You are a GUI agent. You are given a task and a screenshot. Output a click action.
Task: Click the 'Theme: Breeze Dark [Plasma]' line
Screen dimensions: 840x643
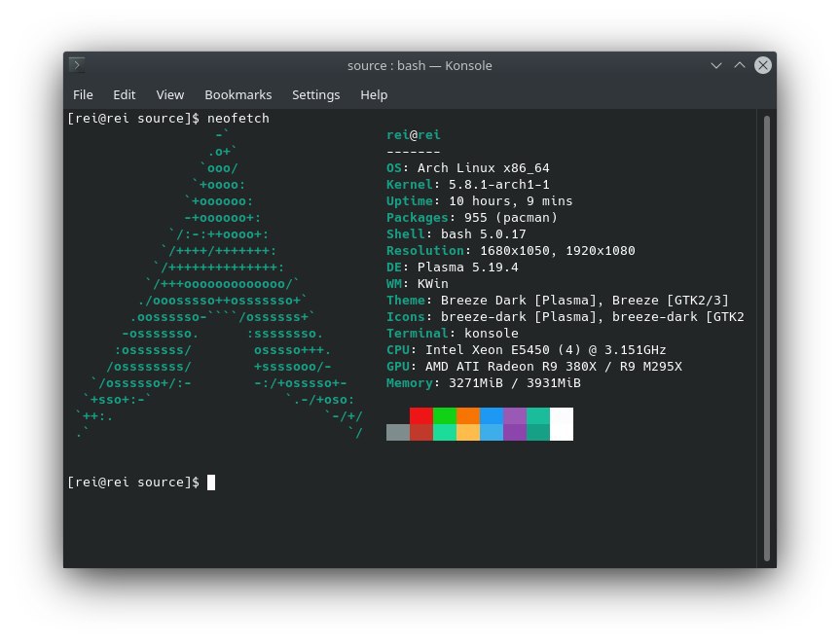(557, 301)
